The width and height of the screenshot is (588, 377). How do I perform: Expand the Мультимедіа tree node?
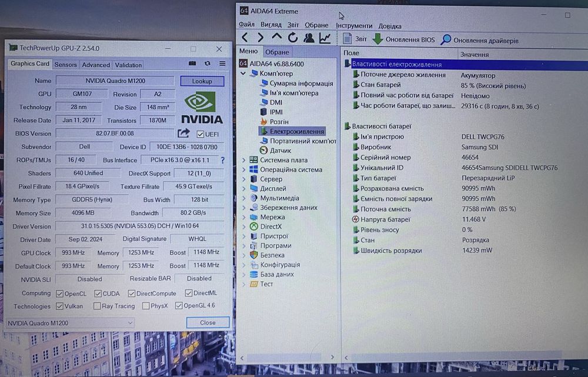pos(244,198)
